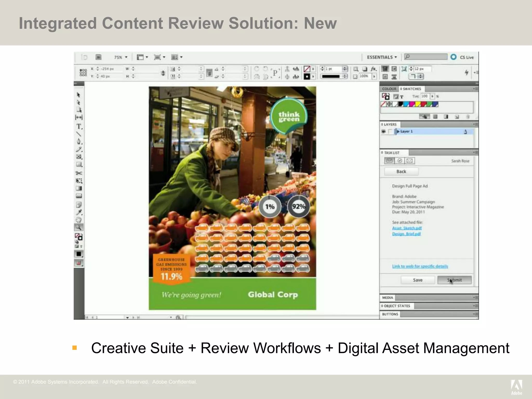Click the Submit button
This screenshot has width=532, height=399.
coord(455,280)
